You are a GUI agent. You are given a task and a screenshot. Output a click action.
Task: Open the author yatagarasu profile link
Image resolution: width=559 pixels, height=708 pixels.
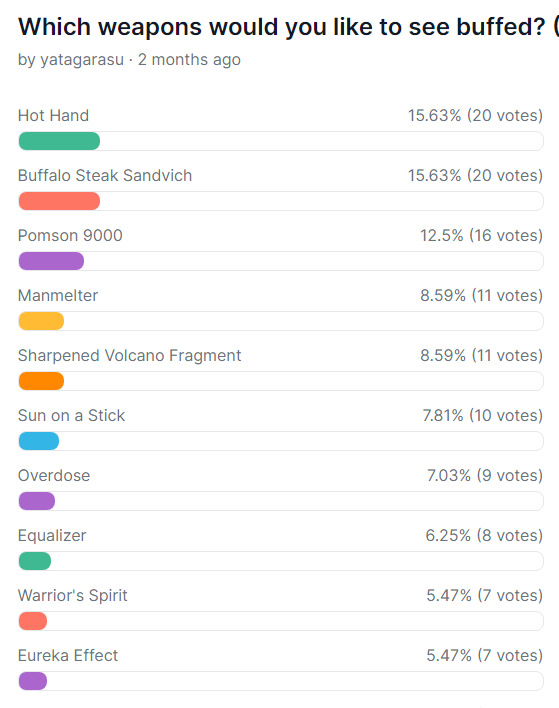(82, 60)
